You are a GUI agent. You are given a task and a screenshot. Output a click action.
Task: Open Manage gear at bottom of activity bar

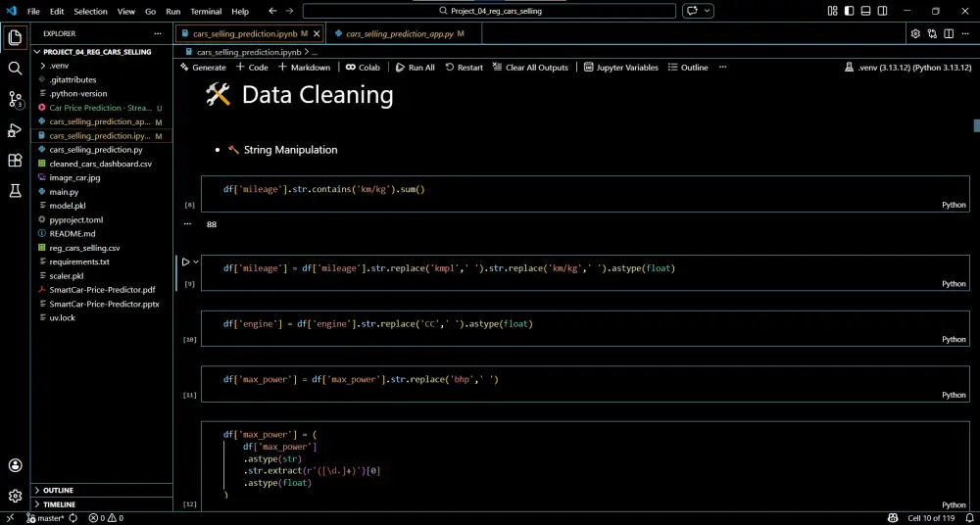pyautogui.click(x=15, y=497)
